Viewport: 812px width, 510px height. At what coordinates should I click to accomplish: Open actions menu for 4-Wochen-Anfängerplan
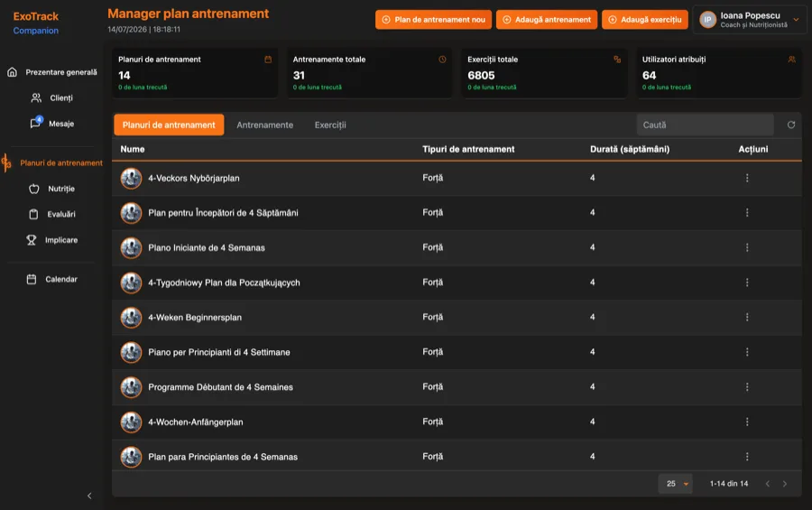pyautogui.click(x=747, y=422)
